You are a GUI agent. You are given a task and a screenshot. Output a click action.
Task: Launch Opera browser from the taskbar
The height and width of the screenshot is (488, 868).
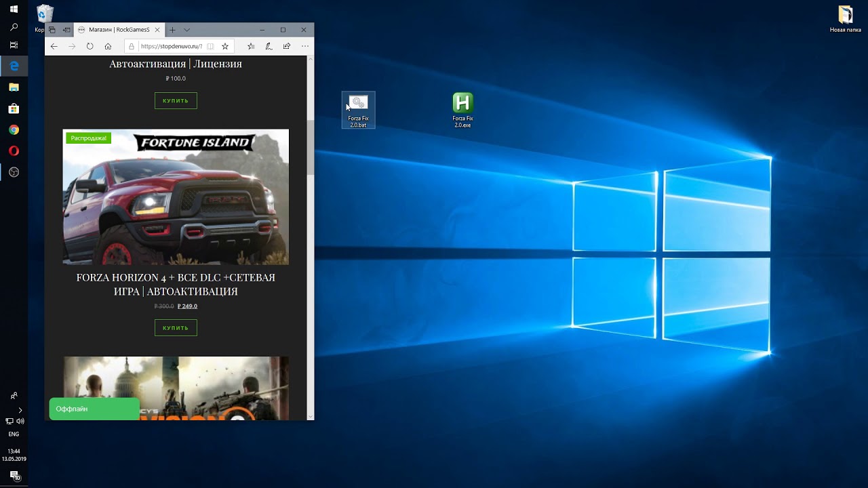[x=14, y=151]
